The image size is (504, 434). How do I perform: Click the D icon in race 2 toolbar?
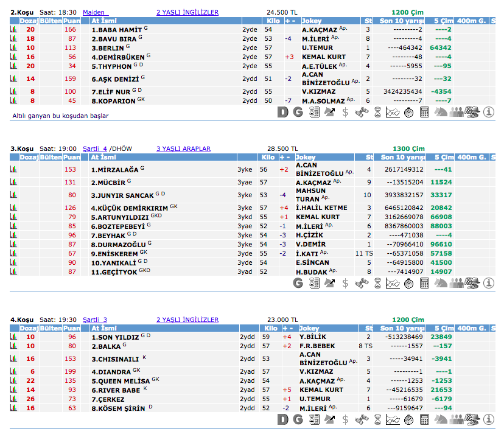282,112
